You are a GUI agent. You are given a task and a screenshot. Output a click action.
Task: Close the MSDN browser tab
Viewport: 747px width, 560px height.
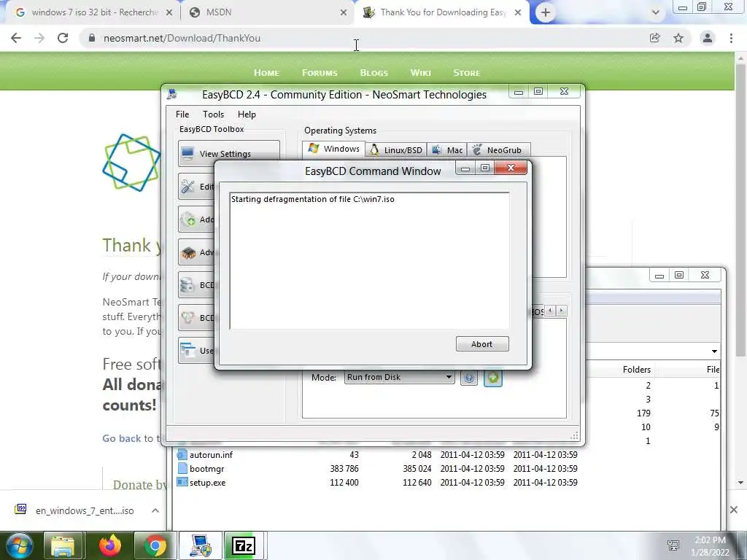click(344, 13)
